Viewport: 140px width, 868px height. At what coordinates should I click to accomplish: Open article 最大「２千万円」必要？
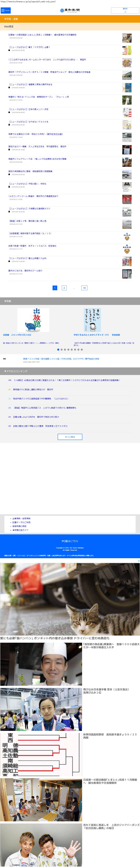tap(30, 47)
